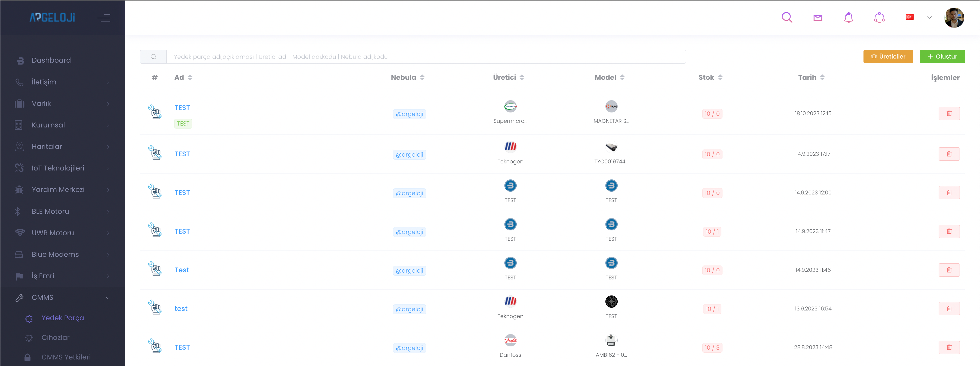Click the Supermicro manufacturer logo
The width and height of the screenshot is (980, 366).
(x=510, y=106)
